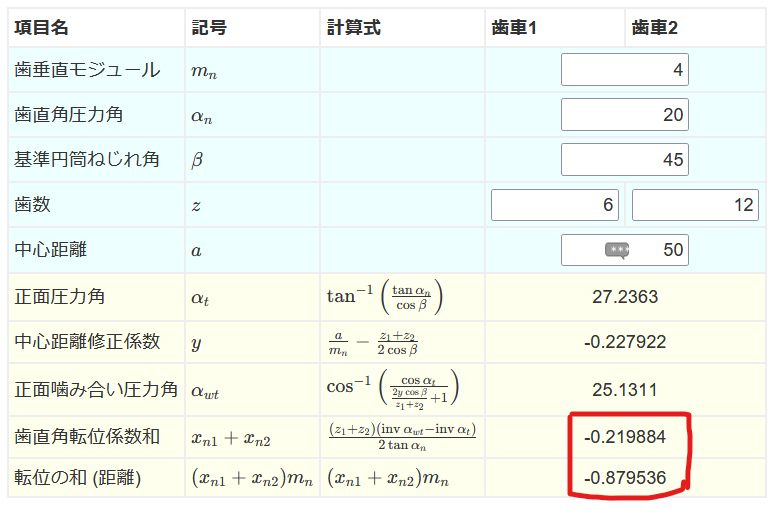Click the shift distance value -0.879536

click(625, 478)
